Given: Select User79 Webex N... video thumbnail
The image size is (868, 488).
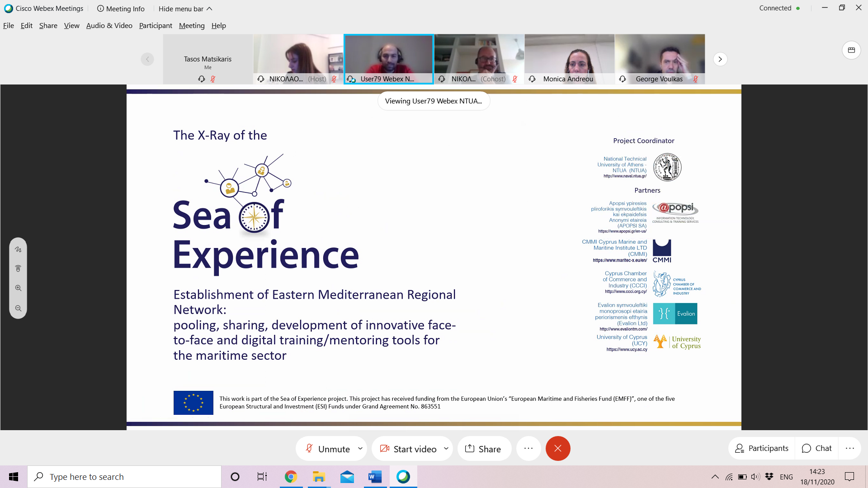Looking at the screenshot, I should (x=388, y=59).
